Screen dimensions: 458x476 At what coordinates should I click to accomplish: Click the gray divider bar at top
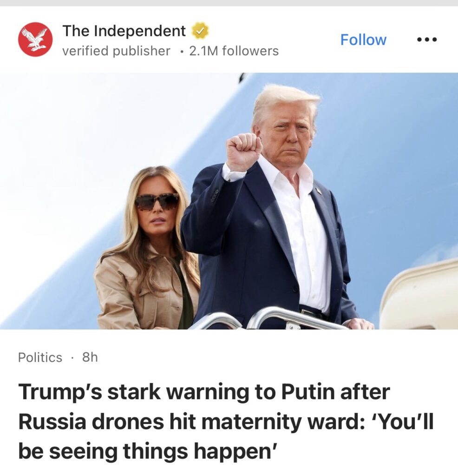click(x=229, y=3)
